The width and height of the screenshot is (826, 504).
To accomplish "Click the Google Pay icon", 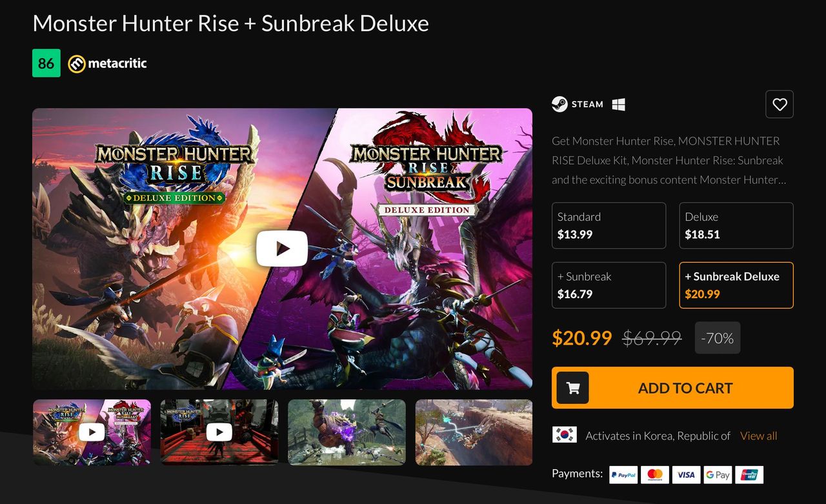I will pos(718,475).
